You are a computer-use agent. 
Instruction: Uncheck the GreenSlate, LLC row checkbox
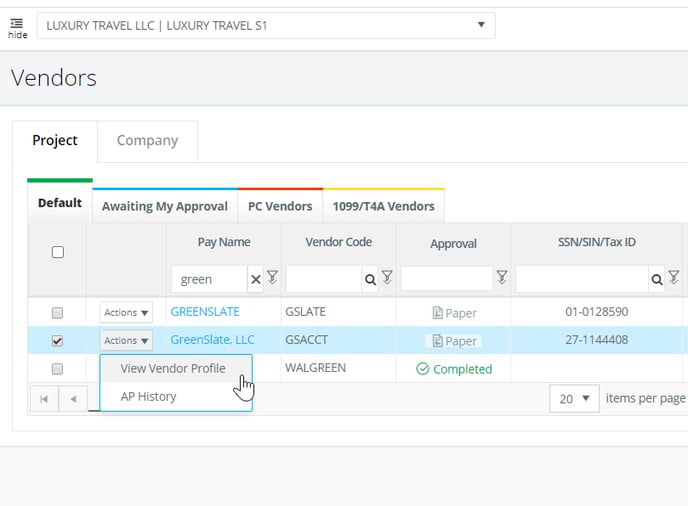coord(57,341)
